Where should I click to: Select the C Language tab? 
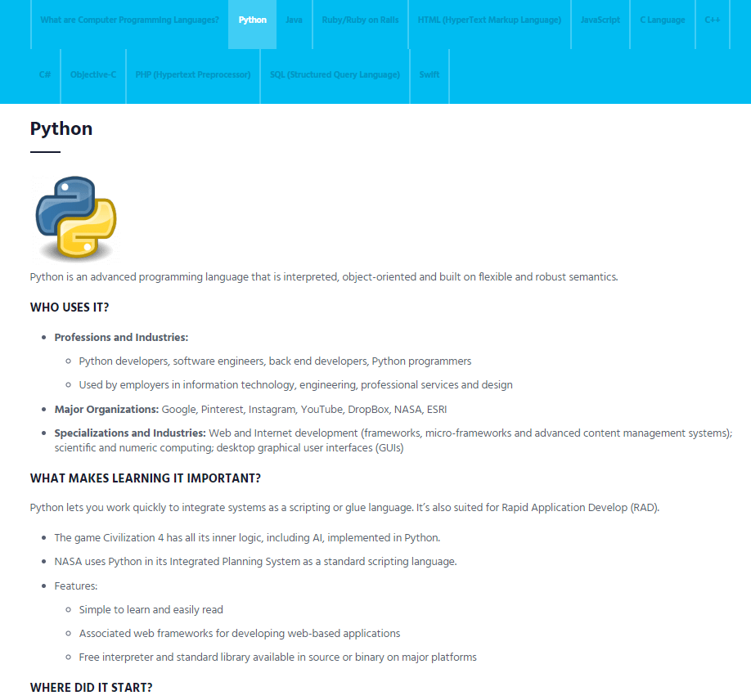663,20
